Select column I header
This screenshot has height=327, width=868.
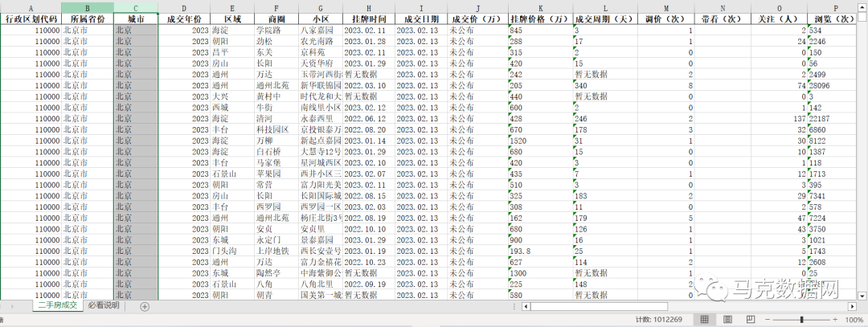tap(421, 8)
